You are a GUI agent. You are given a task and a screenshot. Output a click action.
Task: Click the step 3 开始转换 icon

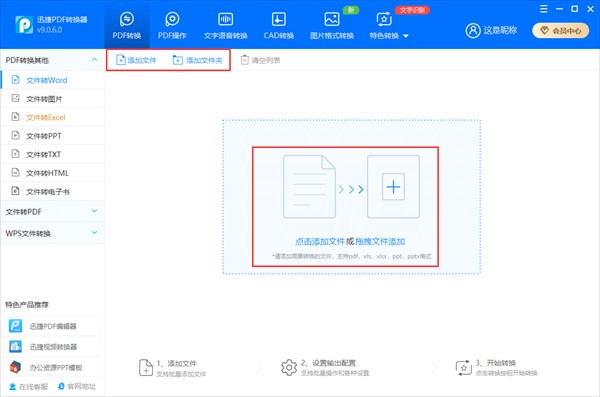pyautogui.click(x=464, y=368)
